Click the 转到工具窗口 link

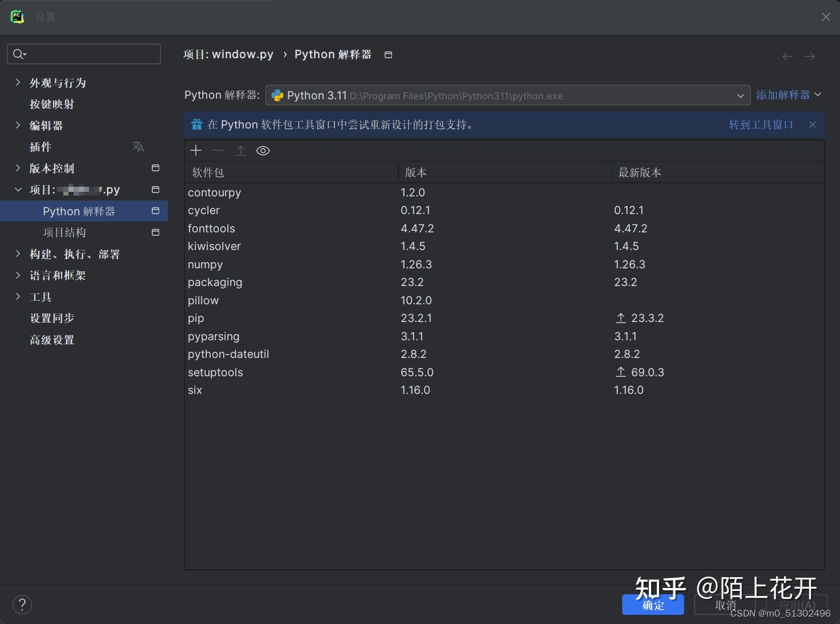pyautogui.click(x=761, y=124)
